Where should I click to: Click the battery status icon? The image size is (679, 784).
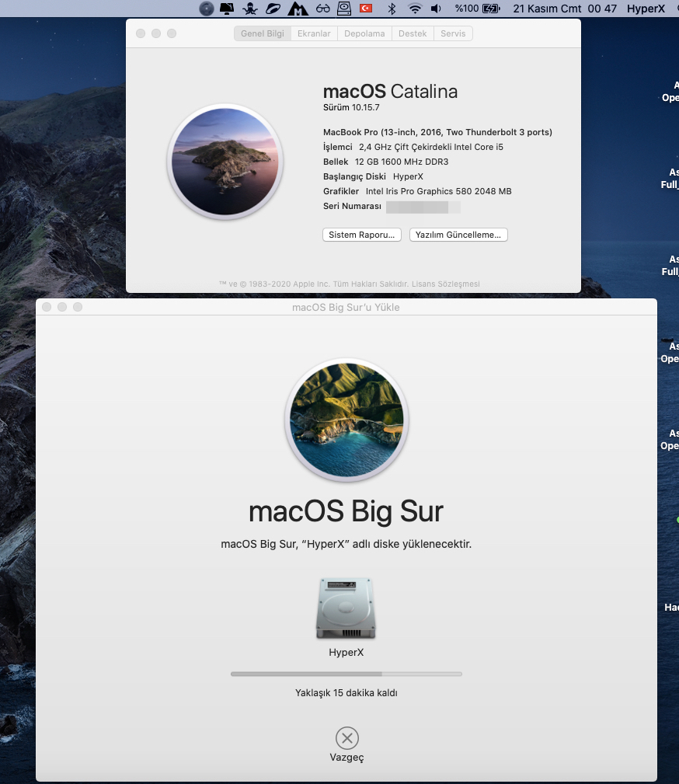click(x=491, y=9)
